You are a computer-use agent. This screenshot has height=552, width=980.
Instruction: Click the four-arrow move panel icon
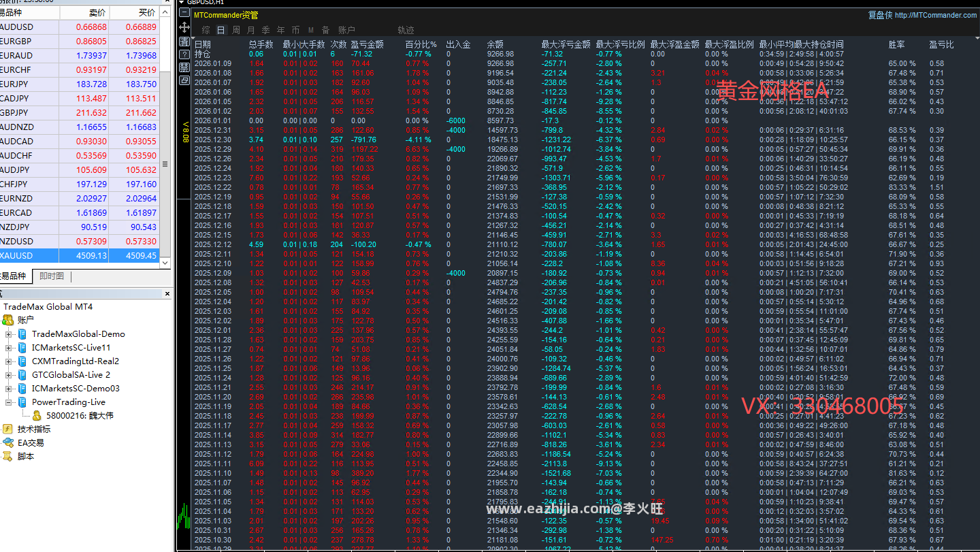click(184, 27)
